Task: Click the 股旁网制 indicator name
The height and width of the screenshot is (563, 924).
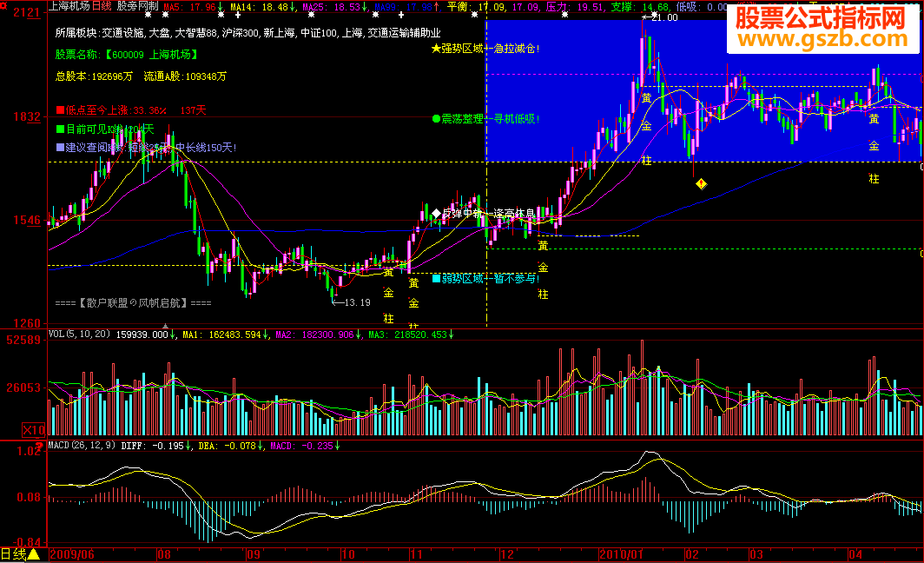Action: pos(137,6)
